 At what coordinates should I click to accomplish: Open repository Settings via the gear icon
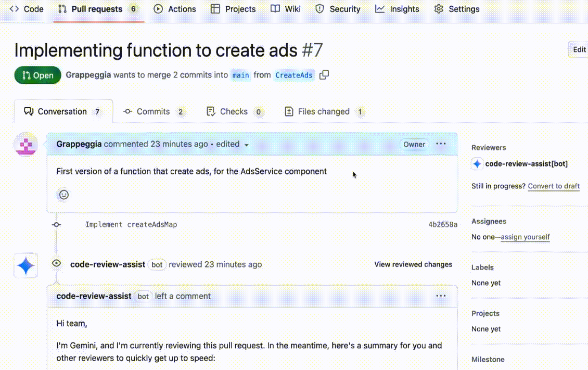tap(439, 9)
